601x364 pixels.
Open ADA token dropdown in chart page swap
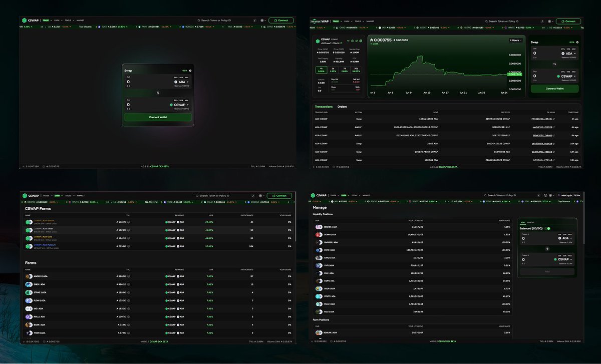tap(567, 53)
